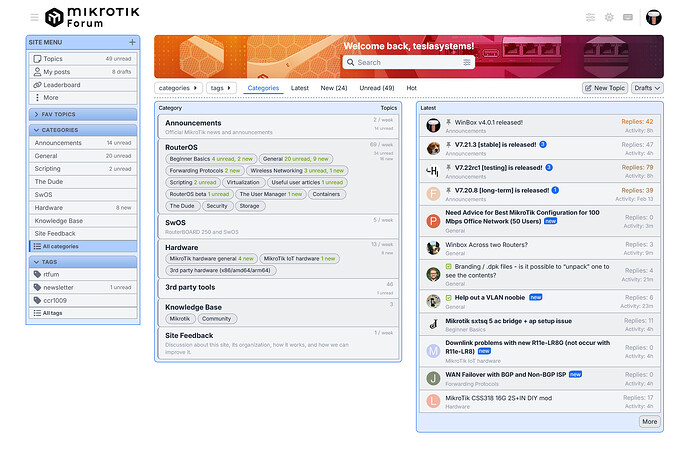Click the More button under Latest
This screenshot has width=690, height=476.
coord(650,421)
